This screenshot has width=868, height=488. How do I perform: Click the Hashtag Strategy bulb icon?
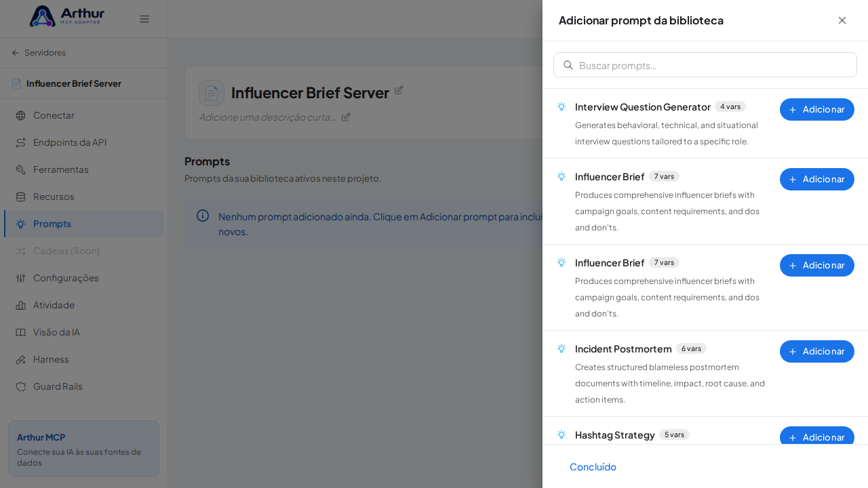pos(561,434)
